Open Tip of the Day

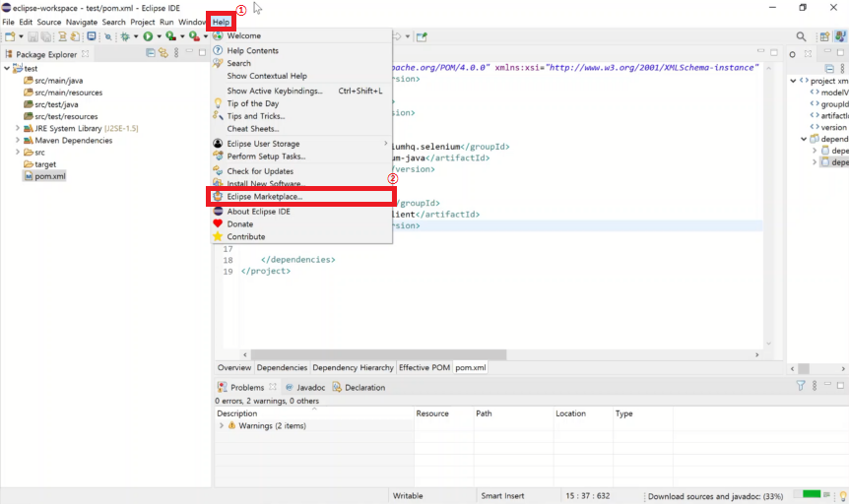point(301,103)
